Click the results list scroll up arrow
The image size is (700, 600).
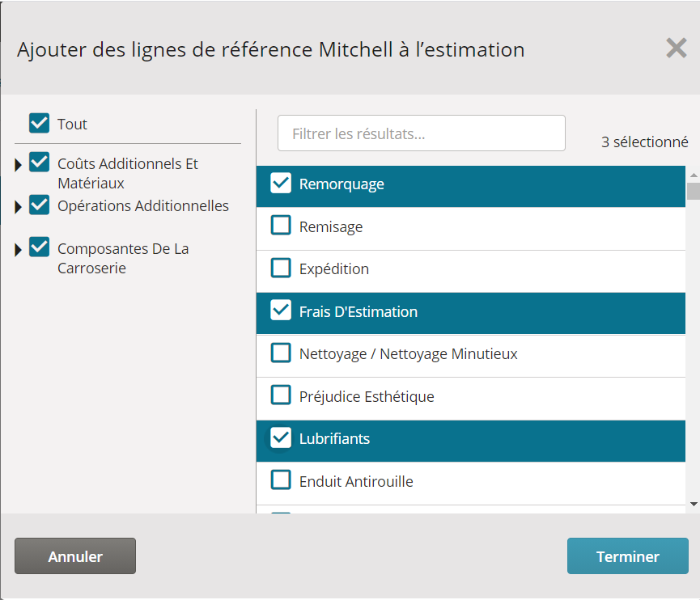694,175
